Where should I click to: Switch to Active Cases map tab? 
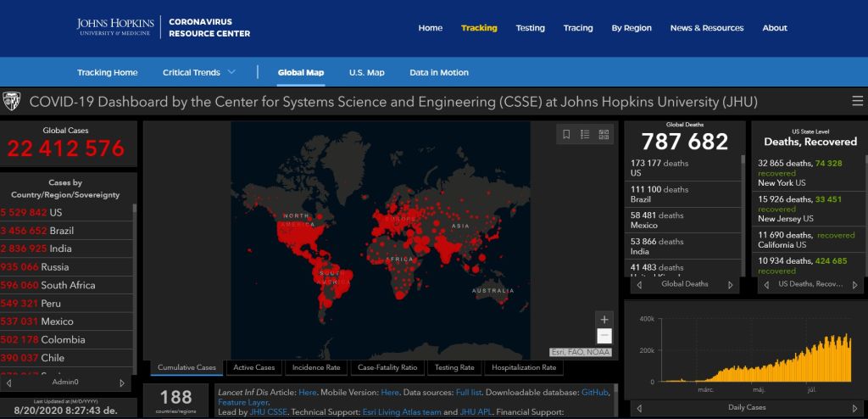coord(253,367)
